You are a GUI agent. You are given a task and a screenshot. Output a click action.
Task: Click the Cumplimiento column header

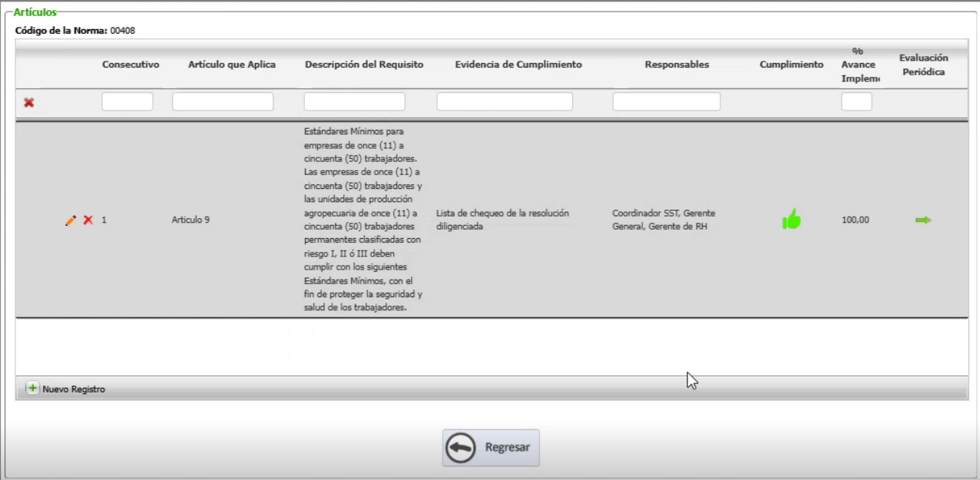click(x=792, y=65)
